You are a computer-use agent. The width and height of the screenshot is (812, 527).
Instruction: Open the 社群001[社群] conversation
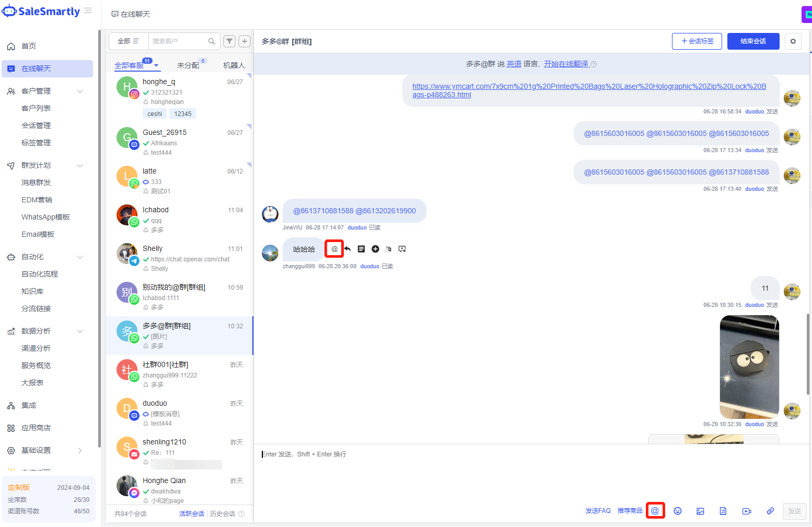tap(180, 374)
